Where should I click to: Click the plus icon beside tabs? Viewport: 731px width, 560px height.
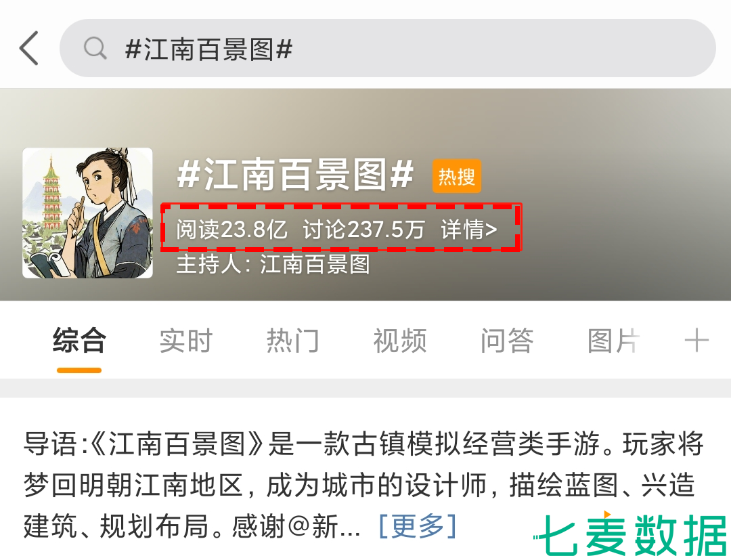[x=696, y=341]
